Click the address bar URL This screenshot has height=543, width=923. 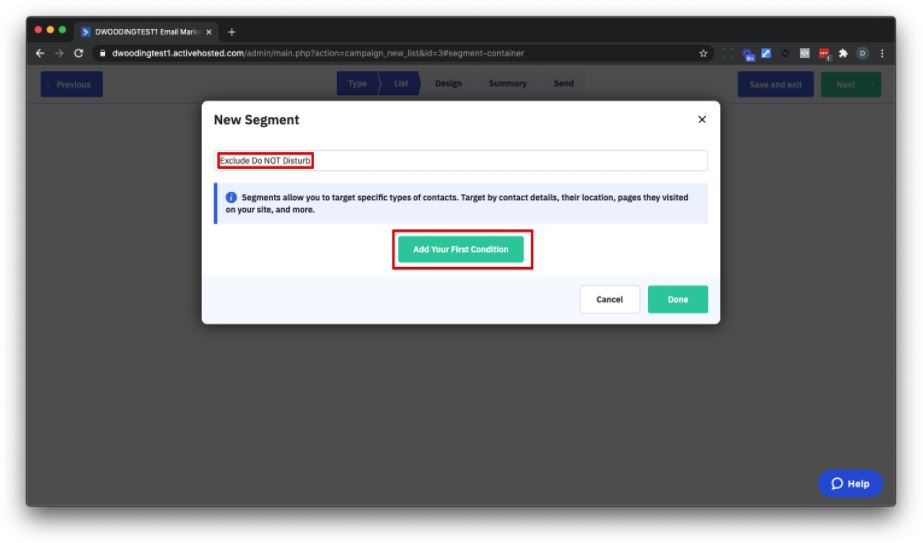pyautogui.click(x=318, y=53)
